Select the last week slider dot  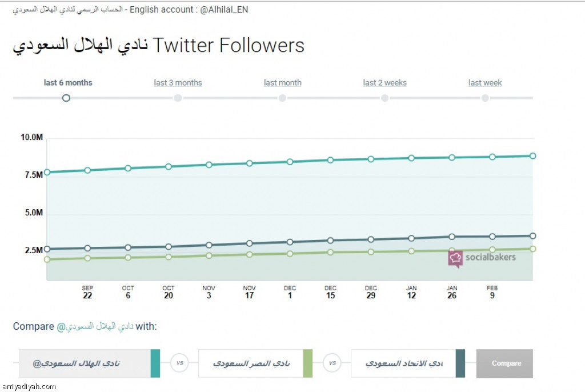[x=485, y=98]
